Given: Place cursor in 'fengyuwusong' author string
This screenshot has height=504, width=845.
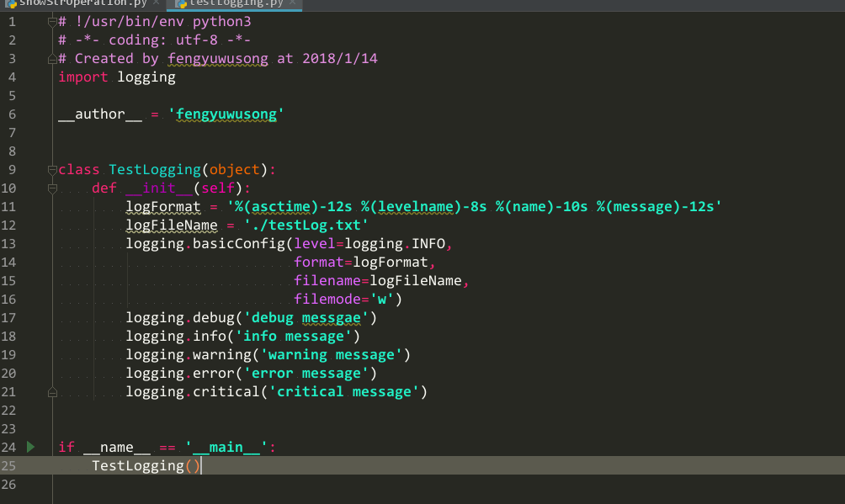Looking at the screenshot, I should pyautogui.click(x=226, y=114).
